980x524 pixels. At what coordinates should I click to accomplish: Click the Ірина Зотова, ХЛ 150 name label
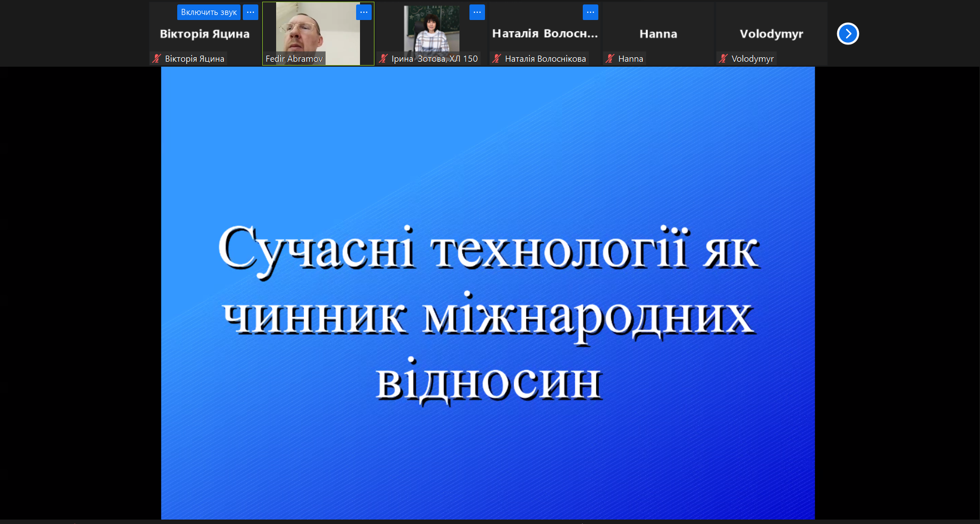point(434,58)
